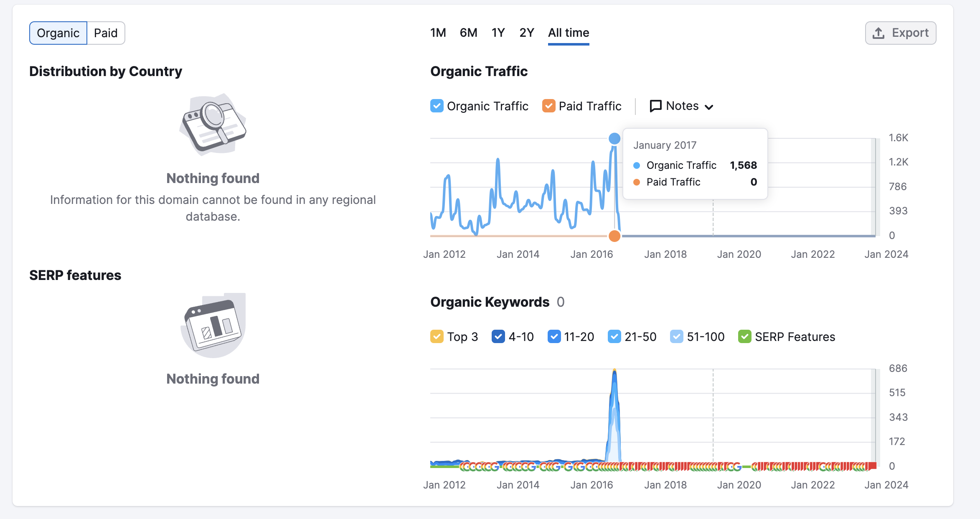Click the Export button
Screen dimensions: 980x519
click(x=901, y=33)
